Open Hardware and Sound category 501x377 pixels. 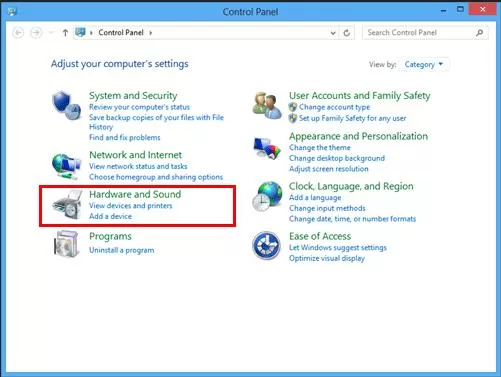135,194
